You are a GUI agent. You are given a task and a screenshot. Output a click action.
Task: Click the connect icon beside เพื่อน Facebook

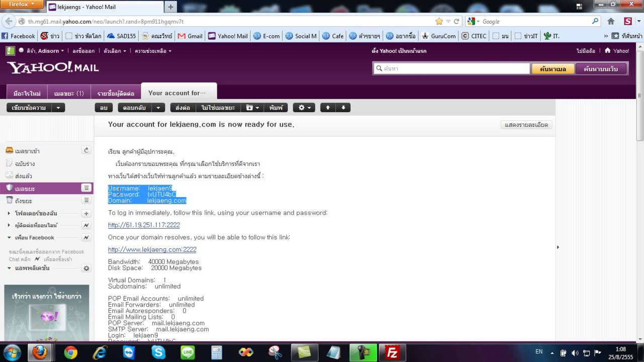pos(86,237)
